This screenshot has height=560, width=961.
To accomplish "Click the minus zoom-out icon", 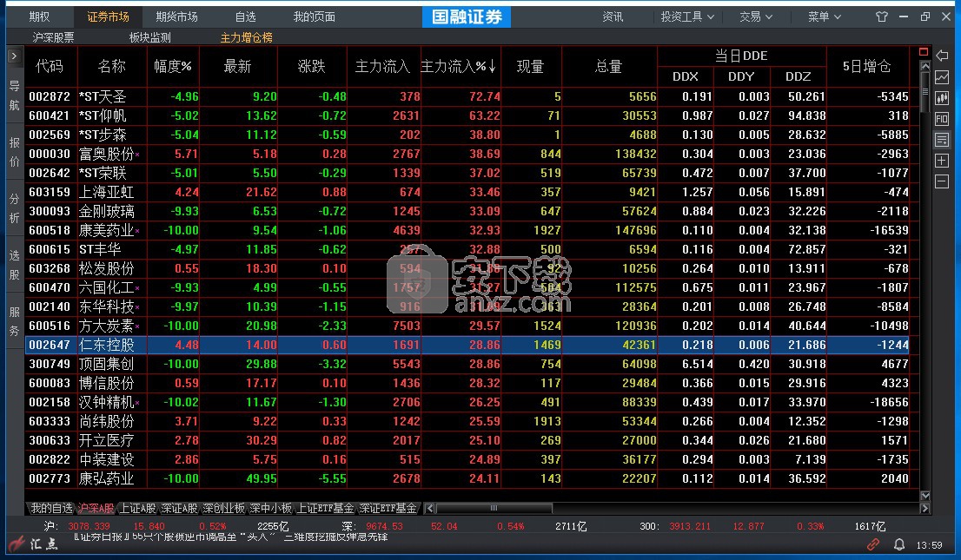I will tap(942, 181).
